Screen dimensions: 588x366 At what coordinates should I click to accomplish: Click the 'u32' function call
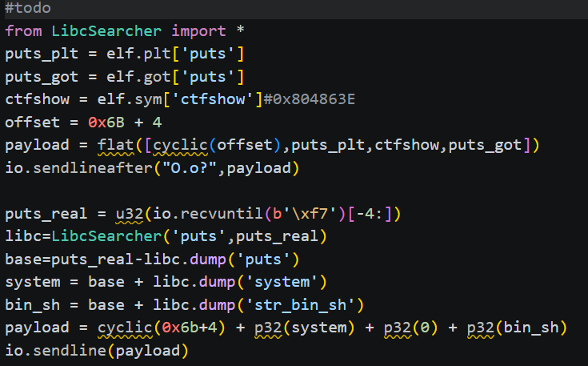(130, 214)
